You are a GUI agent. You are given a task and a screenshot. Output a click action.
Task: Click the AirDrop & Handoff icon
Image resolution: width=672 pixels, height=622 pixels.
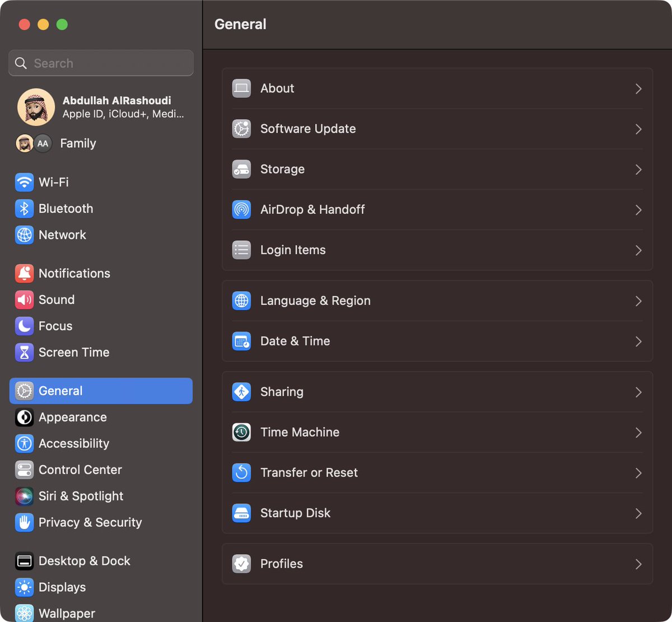(241, 209)
